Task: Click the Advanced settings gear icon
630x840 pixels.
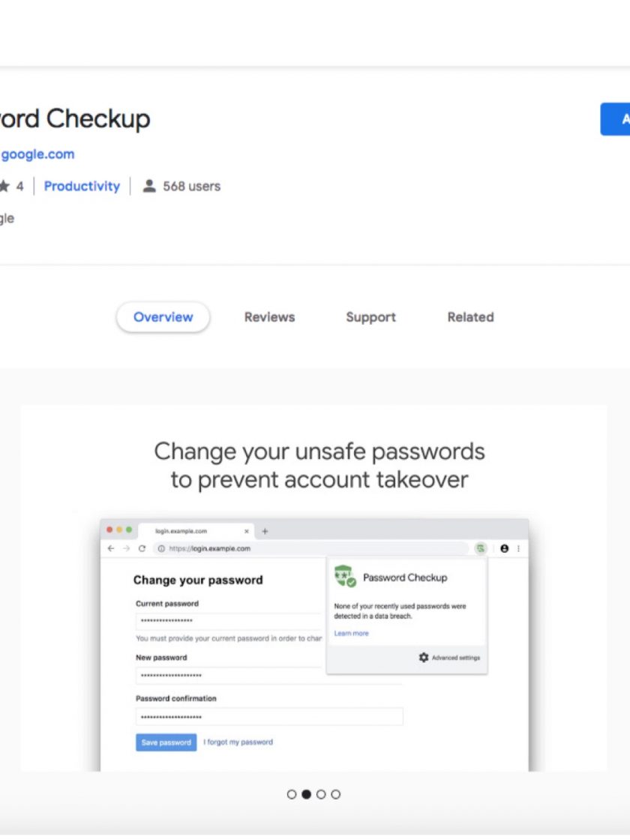Action: click(424, 658)
